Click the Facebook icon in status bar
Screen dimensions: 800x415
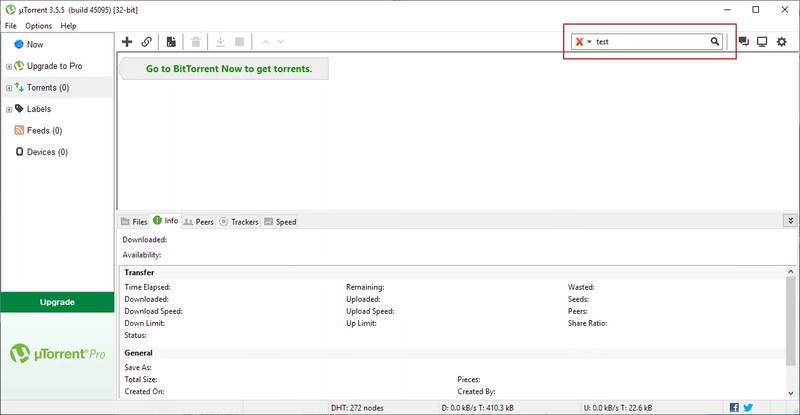[x=735, y=408]
